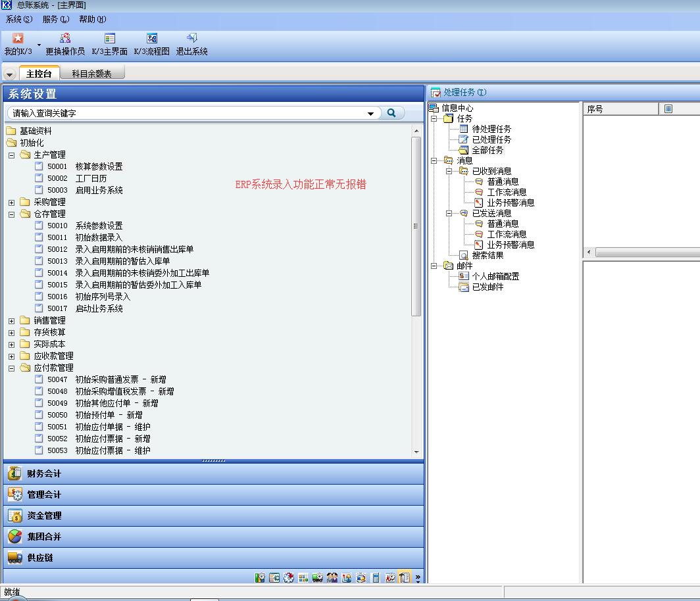
Task: Click the first icon in bottom module strip
Action: (x=260, y=578)
